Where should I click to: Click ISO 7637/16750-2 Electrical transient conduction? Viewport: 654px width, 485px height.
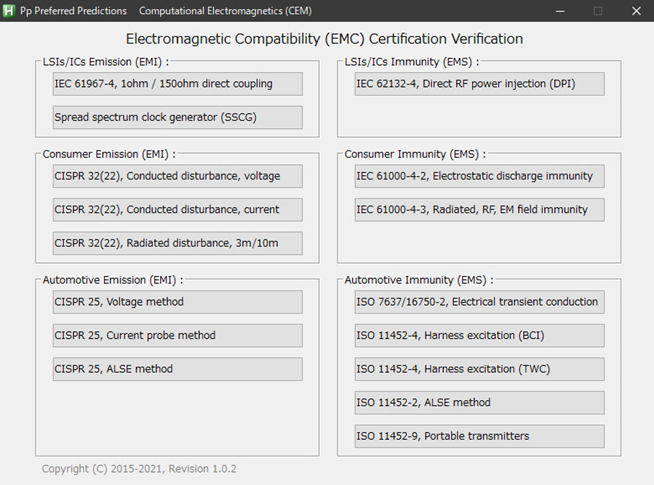[479, 302]
